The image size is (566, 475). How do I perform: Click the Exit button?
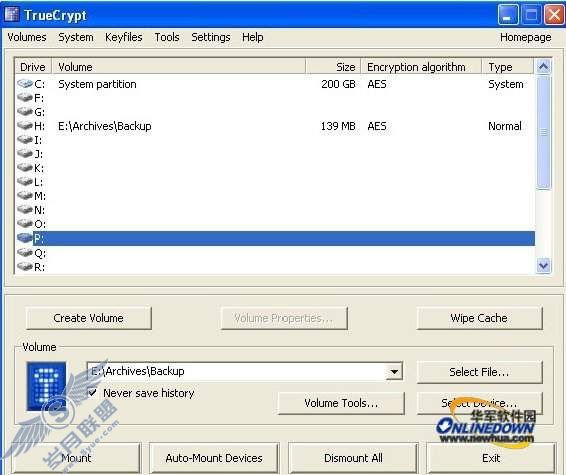click(x=491, y=458)
